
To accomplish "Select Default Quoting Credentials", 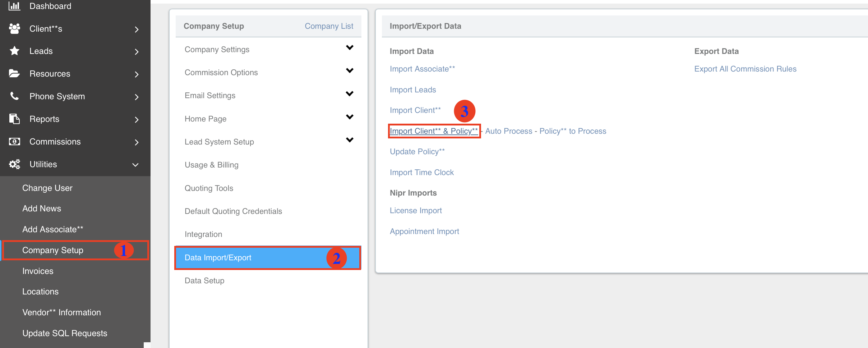I will [x=233, y=211].
